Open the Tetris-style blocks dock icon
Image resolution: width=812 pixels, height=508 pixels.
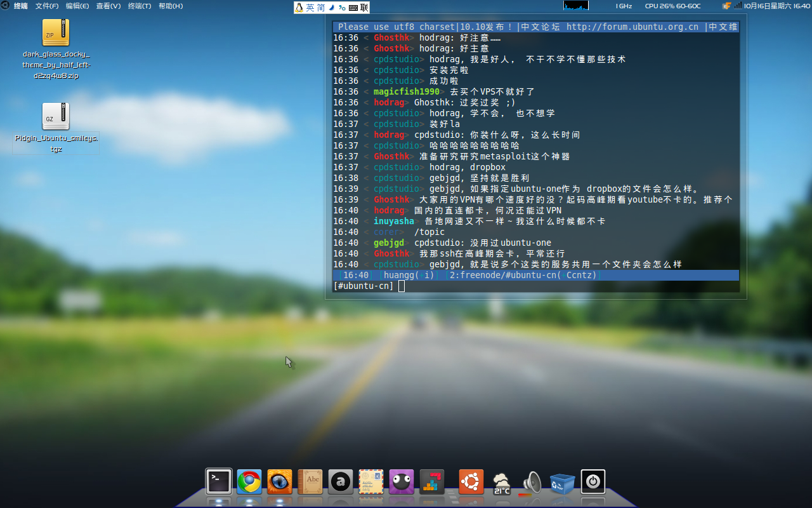[432, 482]
